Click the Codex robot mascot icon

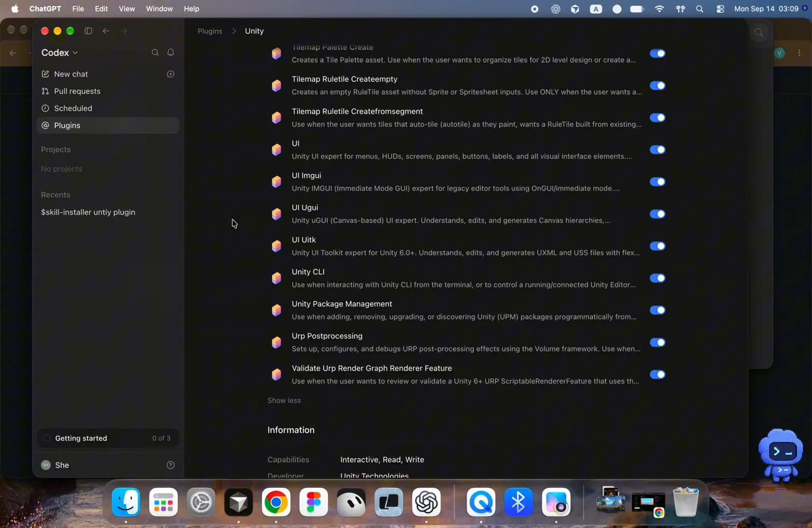[781, 454]
